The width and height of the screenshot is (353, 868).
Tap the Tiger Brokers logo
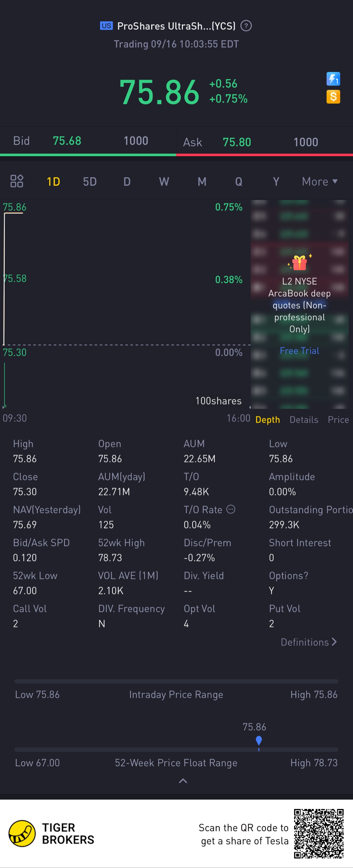point(22,833)
